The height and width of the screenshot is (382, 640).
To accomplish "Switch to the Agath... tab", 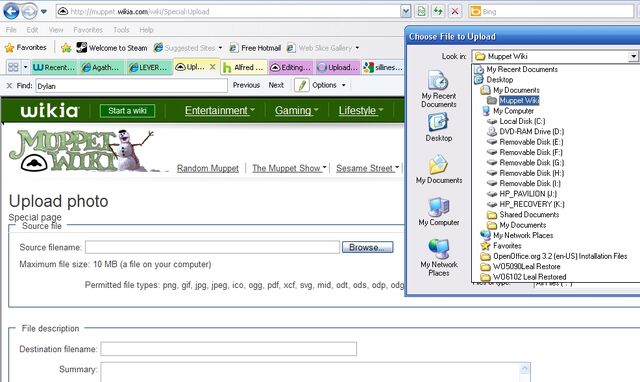I will 102,67.
